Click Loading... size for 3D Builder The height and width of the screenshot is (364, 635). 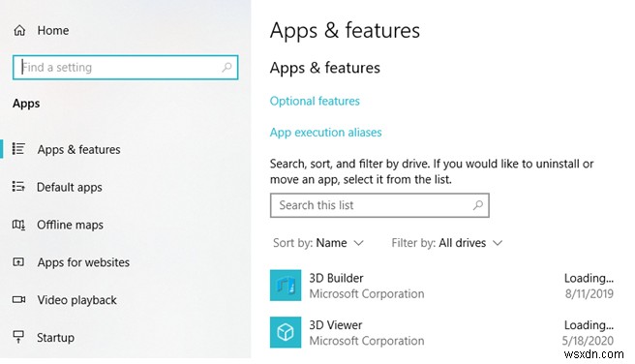(589, 279)
